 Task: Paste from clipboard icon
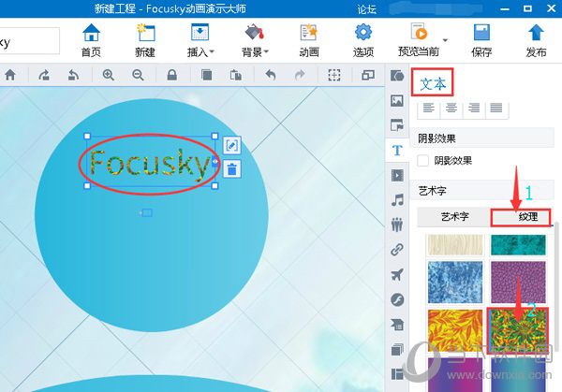[x=235, y=75]
